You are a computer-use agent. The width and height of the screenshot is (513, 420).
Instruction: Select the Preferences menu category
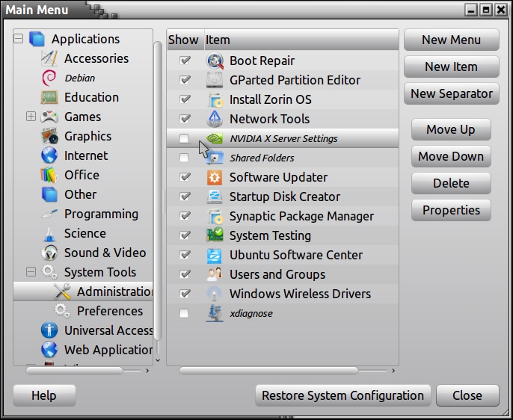pyautogui.click(x=109, y=311)
